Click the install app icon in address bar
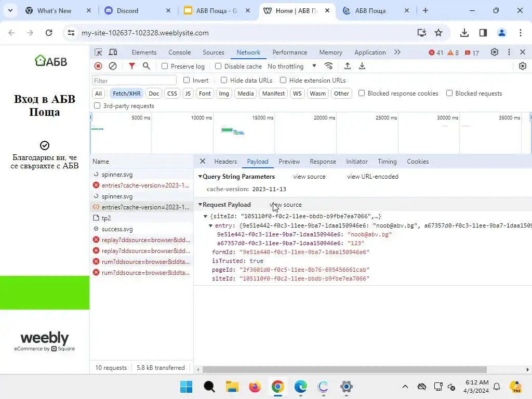The height and width of the screenshot is (399, 532). (421, 33)
